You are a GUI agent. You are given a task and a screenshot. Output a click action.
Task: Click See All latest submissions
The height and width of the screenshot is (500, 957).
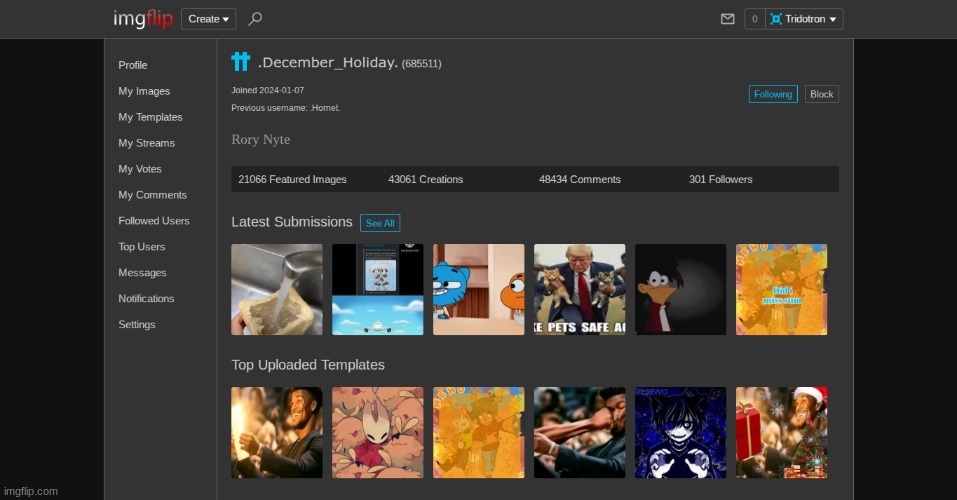[x=380, y=223]
